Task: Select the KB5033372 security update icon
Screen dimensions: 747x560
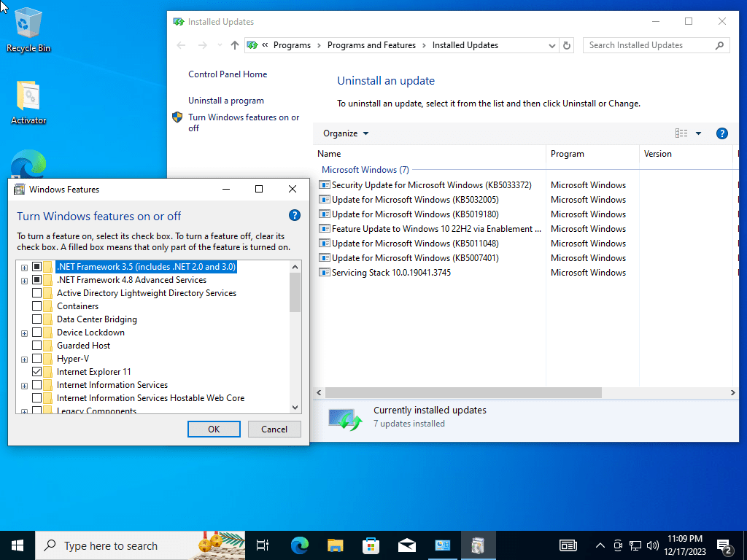Action: pos(325,184)
